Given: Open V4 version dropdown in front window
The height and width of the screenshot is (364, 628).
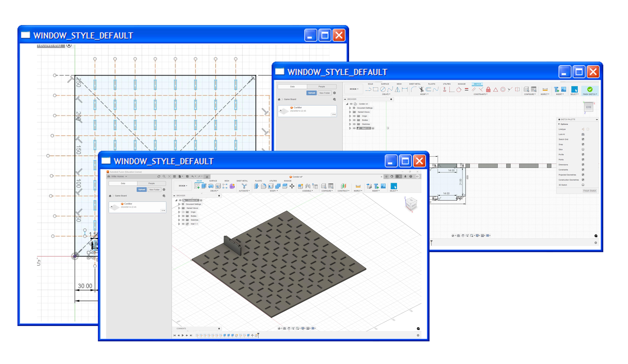Looking at the screenshot, I should pyautogui.click(x=163, y=211).
